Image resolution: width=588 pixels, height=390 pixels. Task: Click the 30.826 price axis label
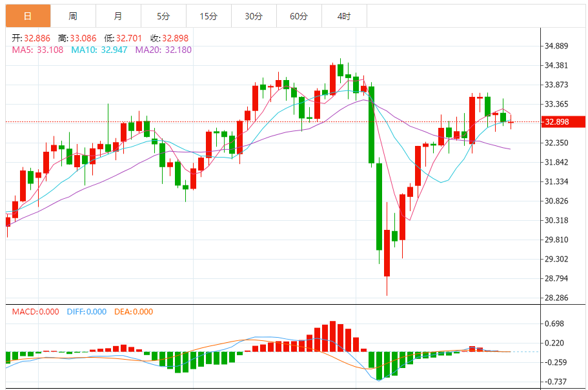(556, 201)
